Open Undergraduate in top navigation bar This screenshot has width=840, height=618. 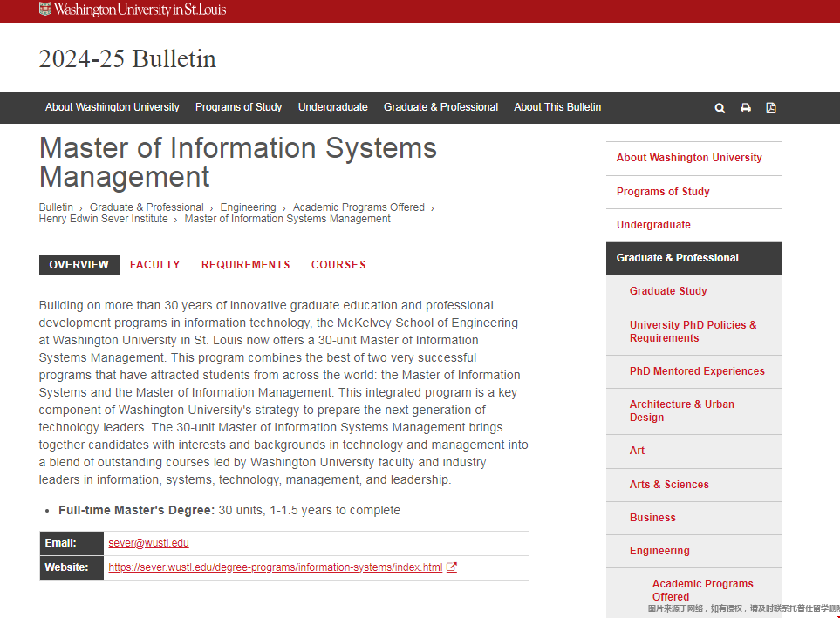(332, 107)
